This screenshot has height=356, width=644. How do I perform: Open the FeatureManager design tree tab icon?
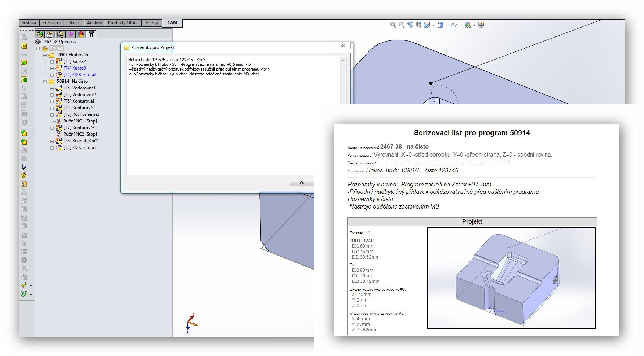[40, 34]
